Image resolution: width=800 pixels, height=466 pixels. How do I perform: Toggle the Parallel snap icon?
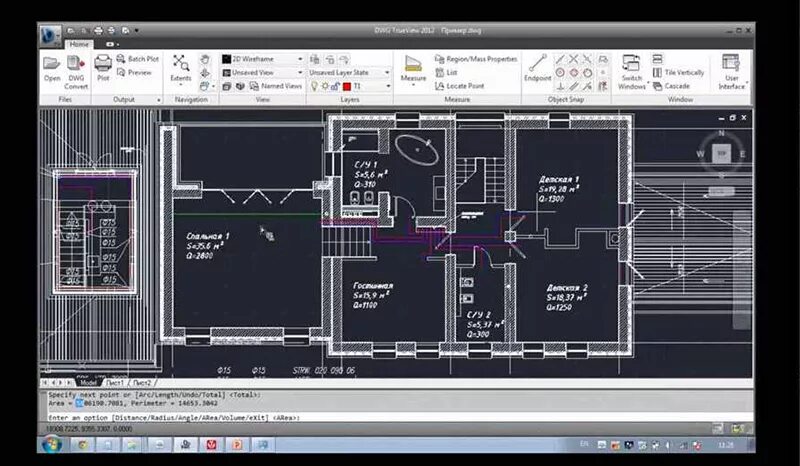(x=574, y=86)
